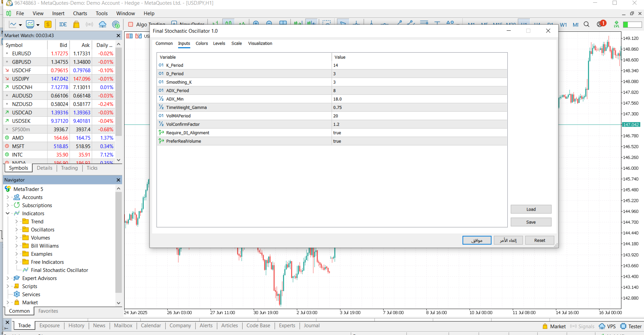This screenshot has height=335, width=644.
Task: Open the profiles dropdown arrow
Action: pyautogui.click(x=38, y=25)
